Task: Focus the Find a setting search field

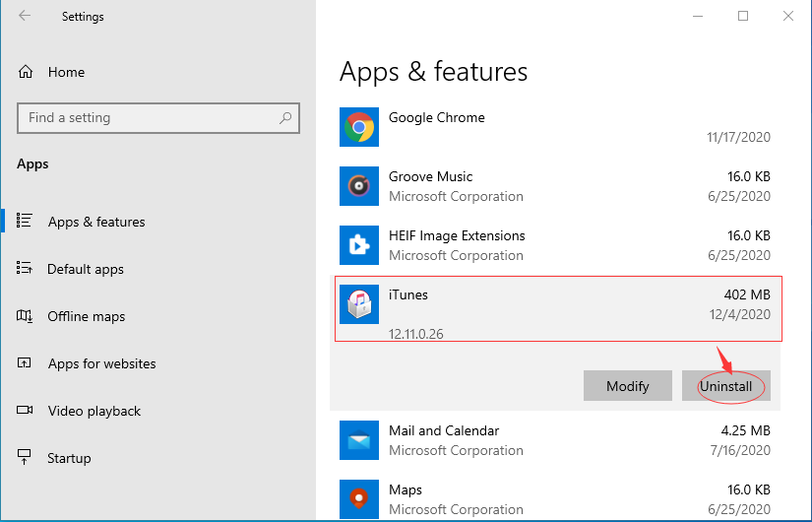Action: (x=158, y=118)
